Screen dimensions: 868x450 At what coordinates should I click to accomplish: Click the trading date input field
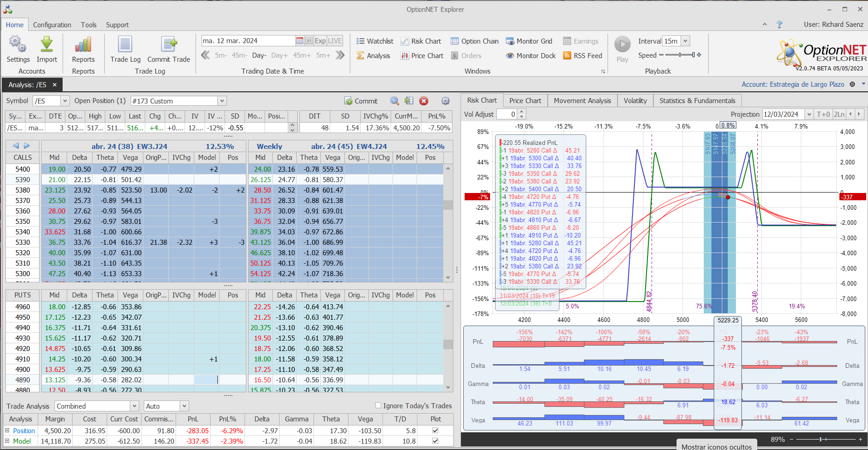pos(248,41)
